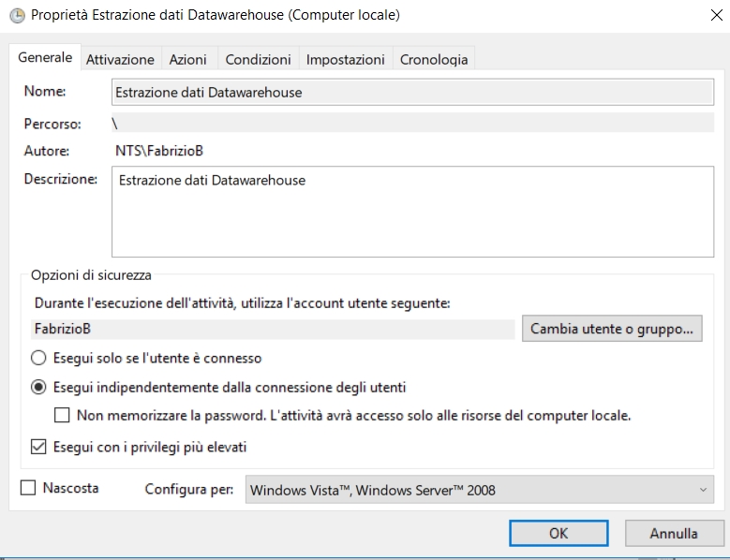Select the Impostazioni tab
Screen dimensions: 730x560
click(x=345, y=59)
